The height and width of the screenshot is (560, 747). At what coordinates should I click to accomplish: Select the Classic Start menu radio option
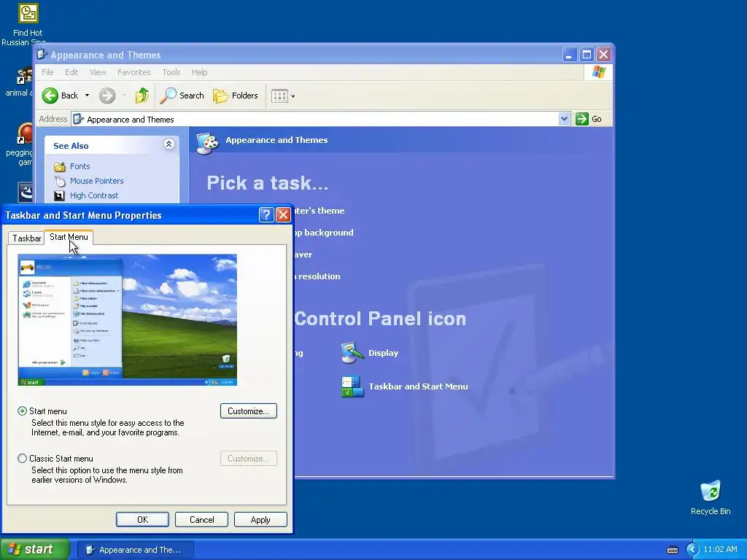coord(22,459)
